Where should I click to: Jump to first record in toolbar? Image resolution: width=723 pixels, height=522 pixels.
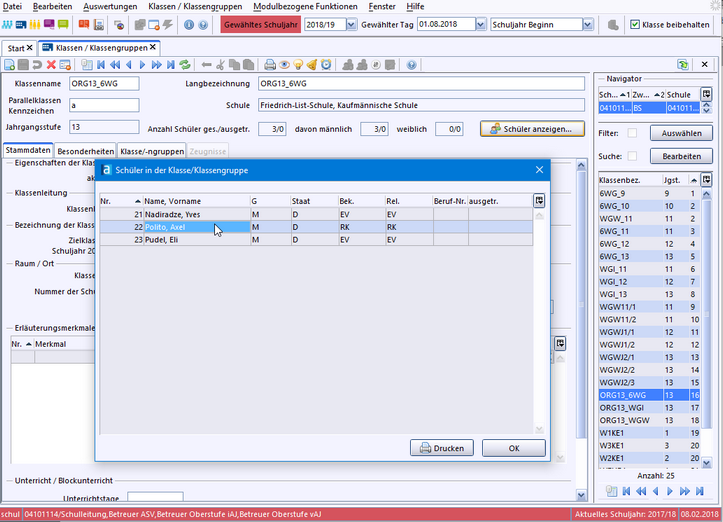pos(101,65)
